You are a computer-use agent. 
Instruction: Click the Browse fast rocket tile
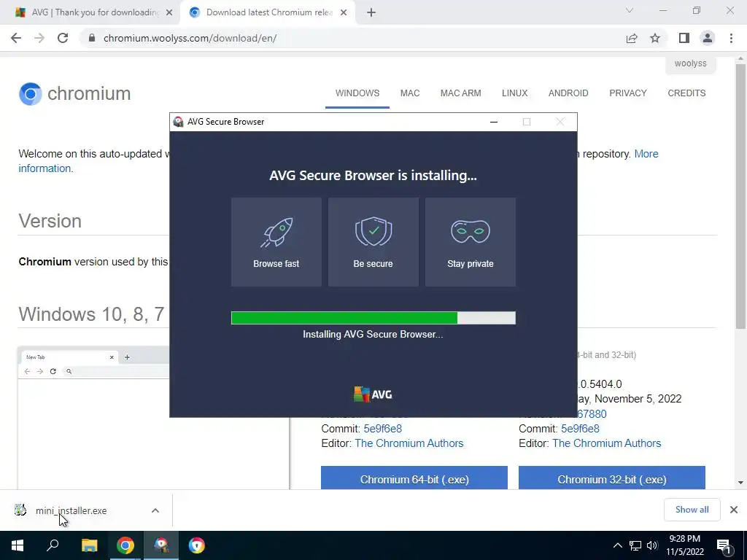(276, 242)
